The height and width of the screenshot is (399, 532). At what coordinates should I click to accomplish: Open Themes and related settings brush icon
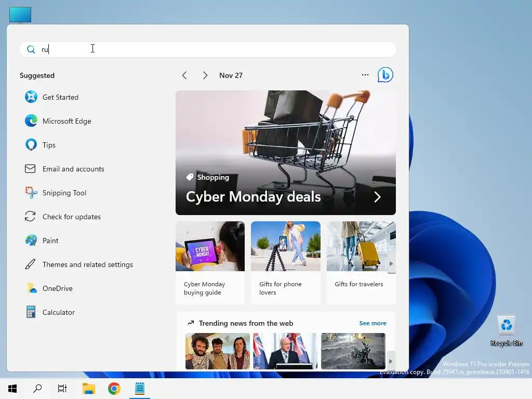point(30,264)
